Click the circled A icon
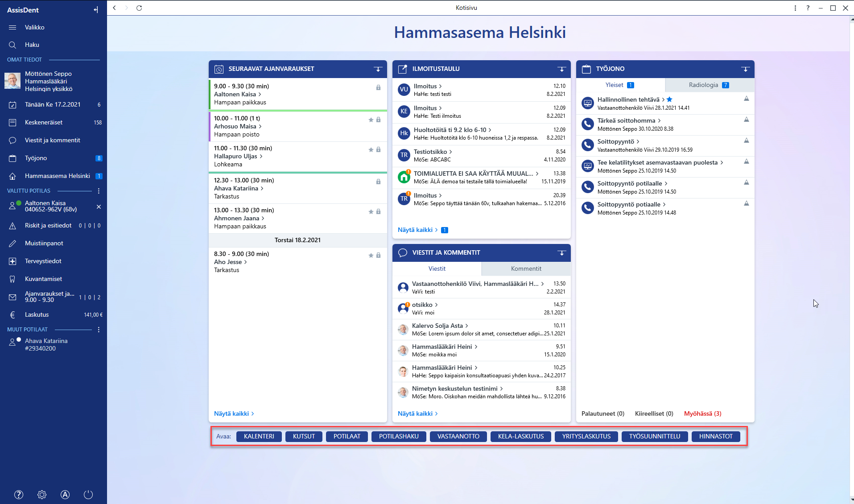Viewport: 854px width, 504px height. click(x=65, y=494)
